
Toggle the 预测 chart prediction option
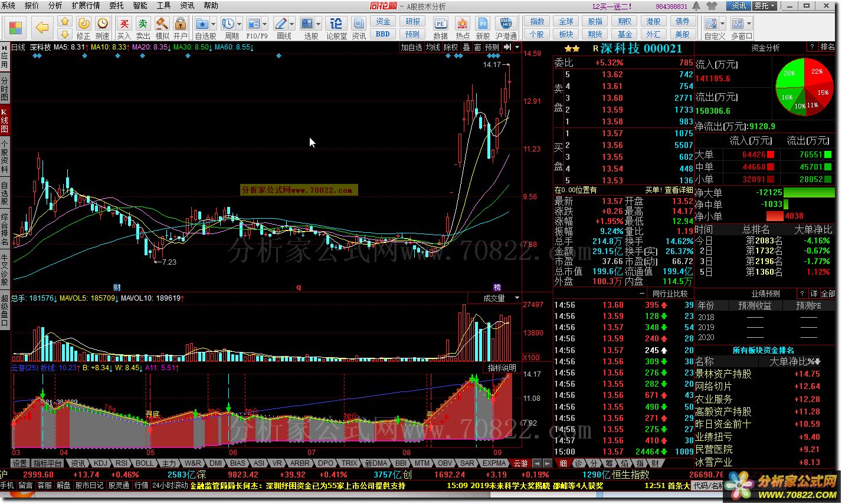click(492, 47)
